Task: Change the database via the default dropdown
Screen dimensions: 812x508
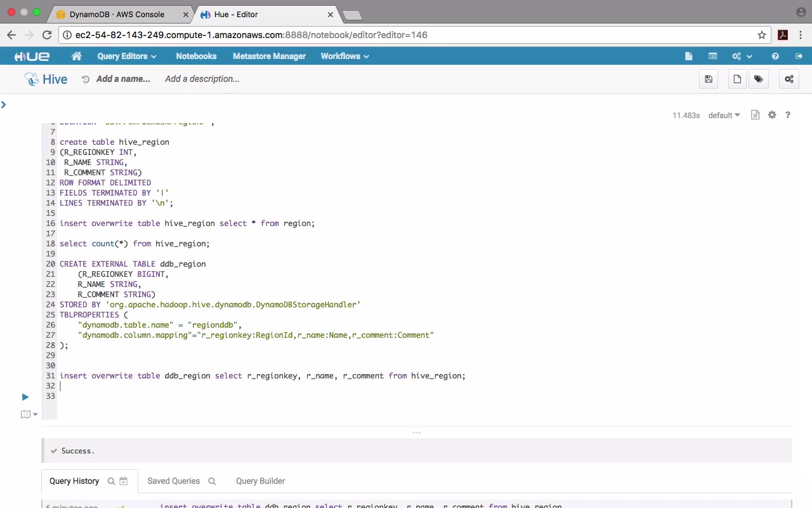Action: [724, 116]
